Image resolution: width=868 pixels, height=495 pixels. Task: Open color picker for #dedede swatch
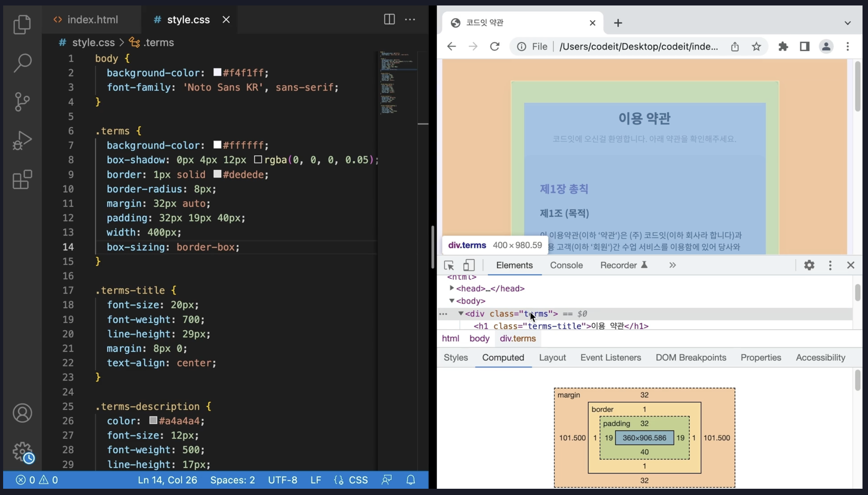[217, 174]
